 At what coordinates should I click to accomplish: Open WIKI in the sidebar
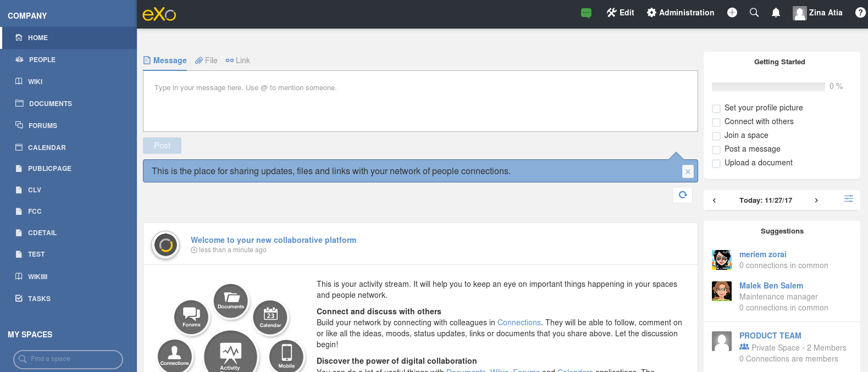[68, 82]
